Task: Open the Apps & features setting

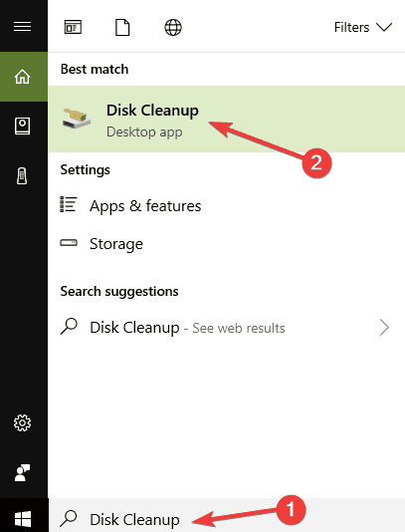Action: [227, 206]
